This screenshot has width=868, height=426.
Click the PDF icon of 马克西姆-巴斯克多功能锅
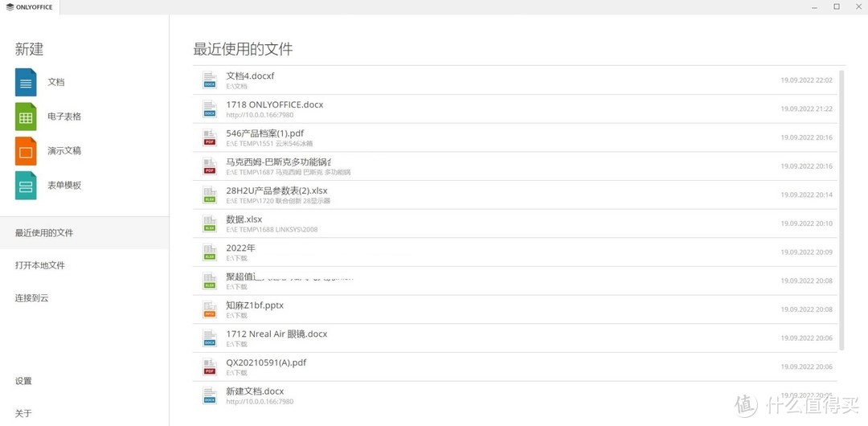(x=209, y=166)
